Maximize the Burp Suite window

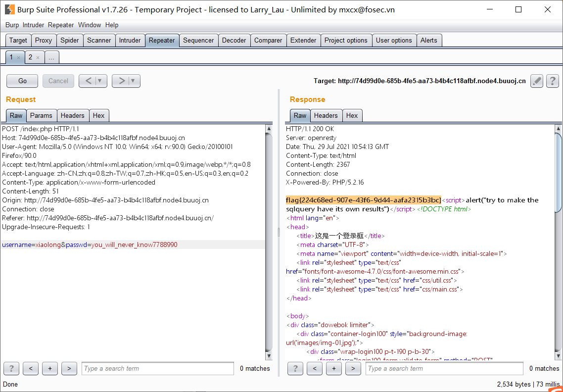click(518, 10)
